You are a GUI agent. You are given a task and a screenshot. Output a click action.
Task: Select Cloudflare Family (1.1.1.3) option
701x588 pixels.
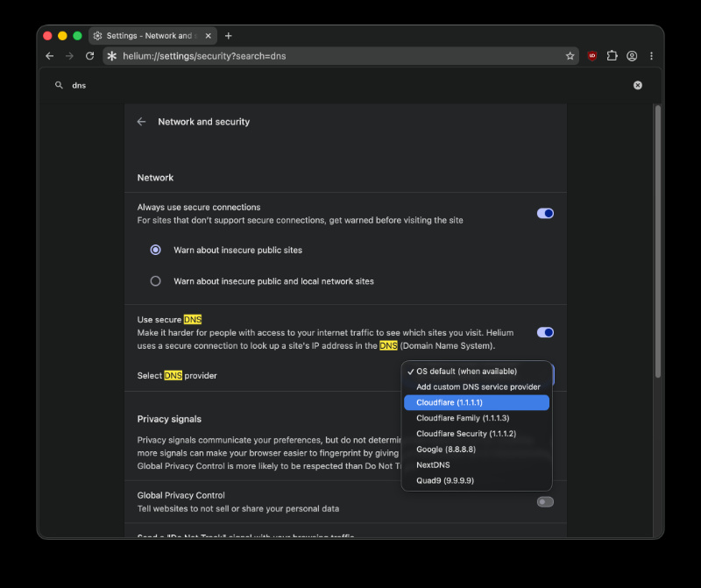477,418
